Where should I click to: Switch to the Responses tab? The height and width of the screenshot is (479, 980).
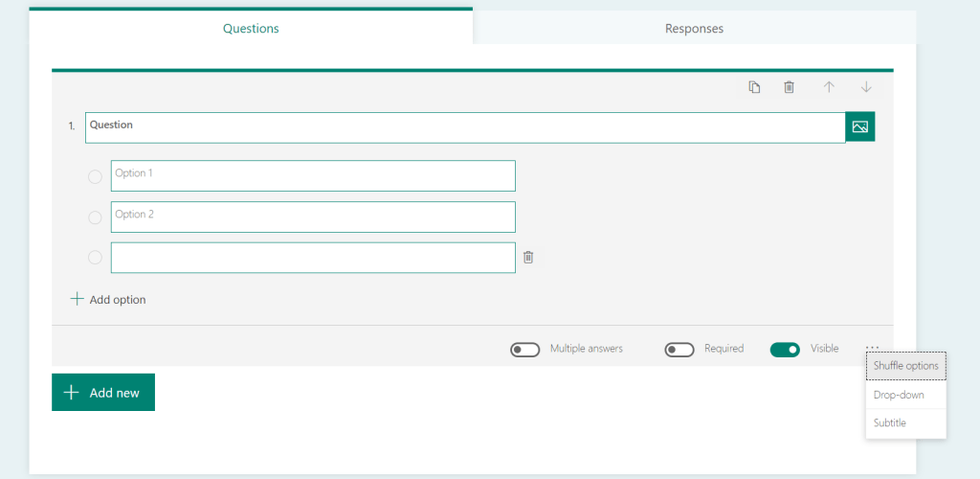[x=694, y=29]
